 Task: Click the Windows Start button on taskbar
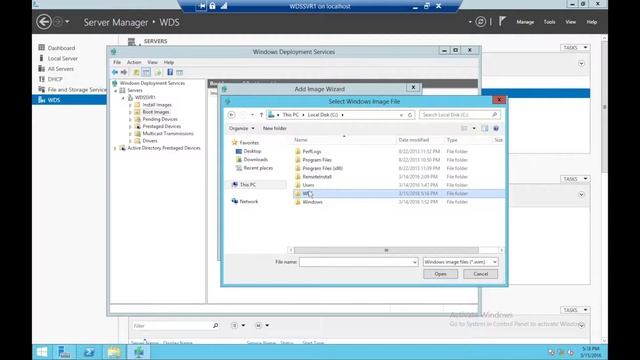tap(42, 352)
